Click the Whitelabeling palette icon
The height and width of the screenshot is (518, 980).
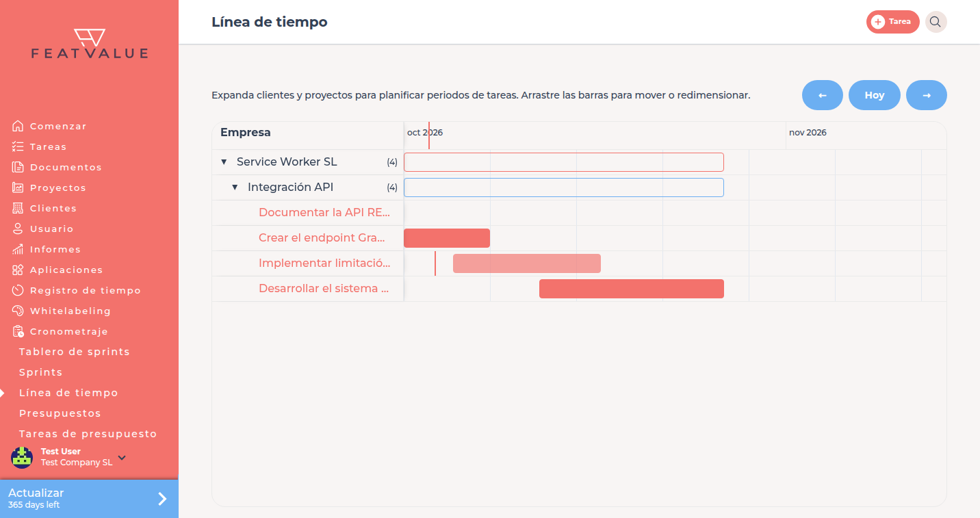pyautogui.click(x=18, y=311)
